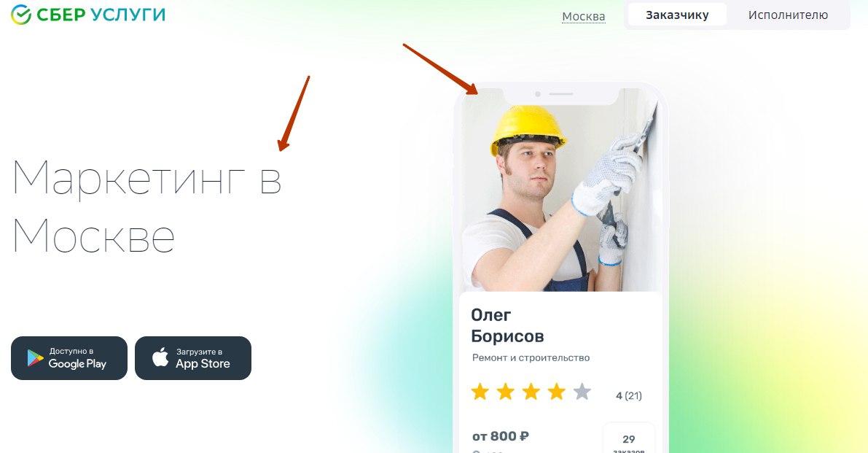The image size is (868, 453).
Task: Select the fourth gold rating star
Action: [556, 392]
